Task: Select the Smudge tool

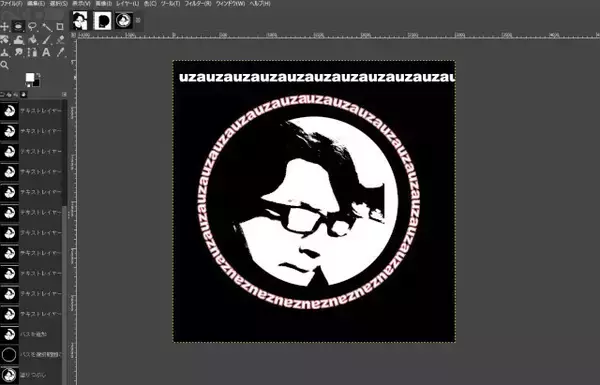Action: [18, 52]
